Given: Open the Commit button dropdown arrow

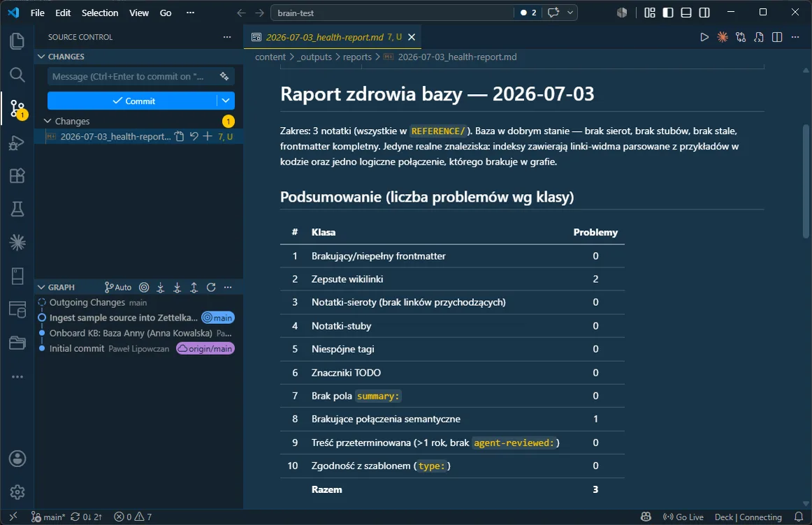Looking at the screenshot, I should (x=226, y=101).
